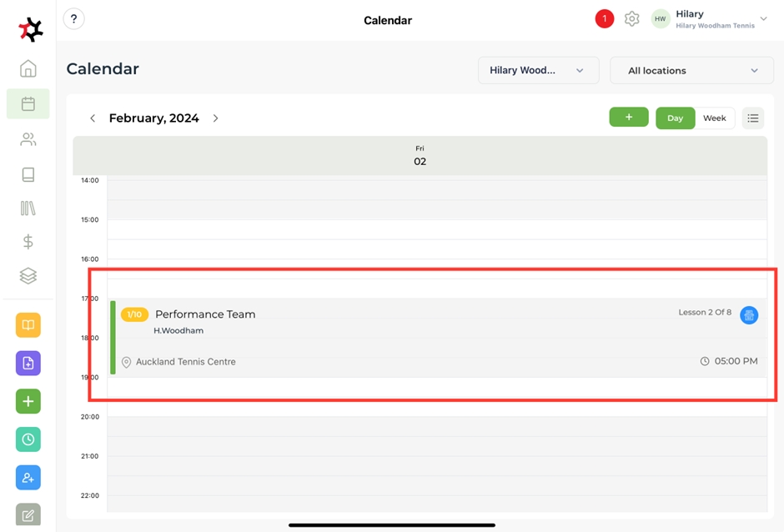784x532 pixels.
Task: Click the yellow open book shortcut
Action: [28, 325]
